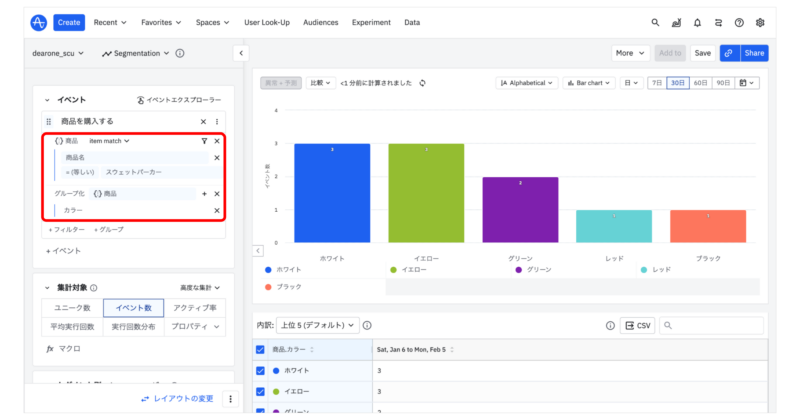Refresh the chart calculation with the reload icon
Screen dimensions: 800x420
click(423, 83)
